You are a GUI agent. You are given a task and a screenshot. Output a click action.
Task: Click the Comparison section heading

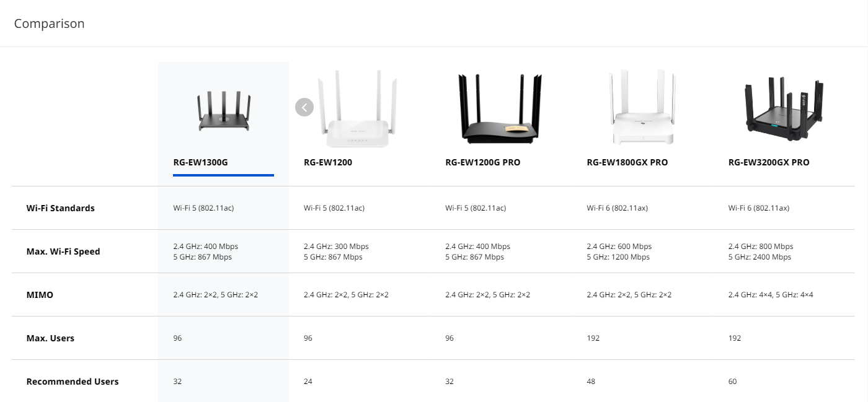pyautogui.click(x=50, y=24)
